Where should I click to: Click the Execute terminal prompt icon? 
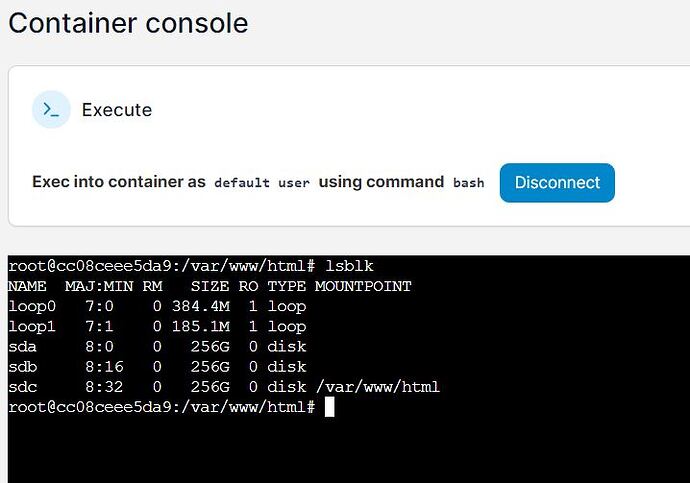(x=51, y=110)
